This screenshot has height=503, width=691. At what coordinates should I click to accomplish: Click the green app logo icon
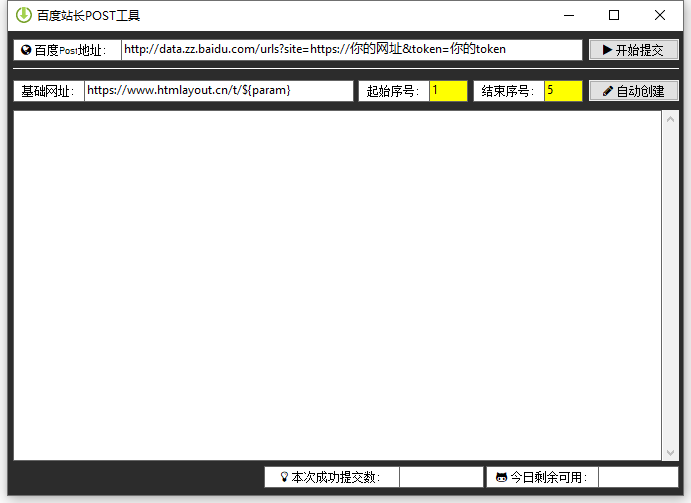point(24,15)
